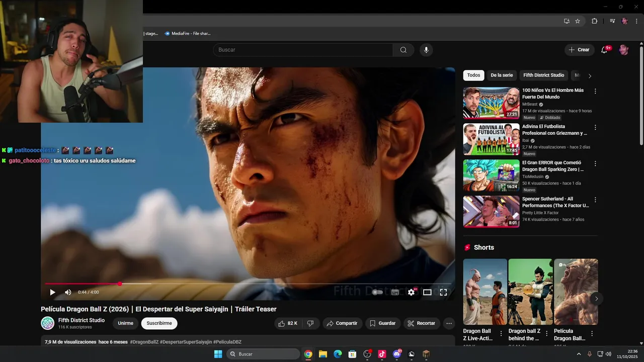Open the MediaFire bookmark

tap(188, 34)
